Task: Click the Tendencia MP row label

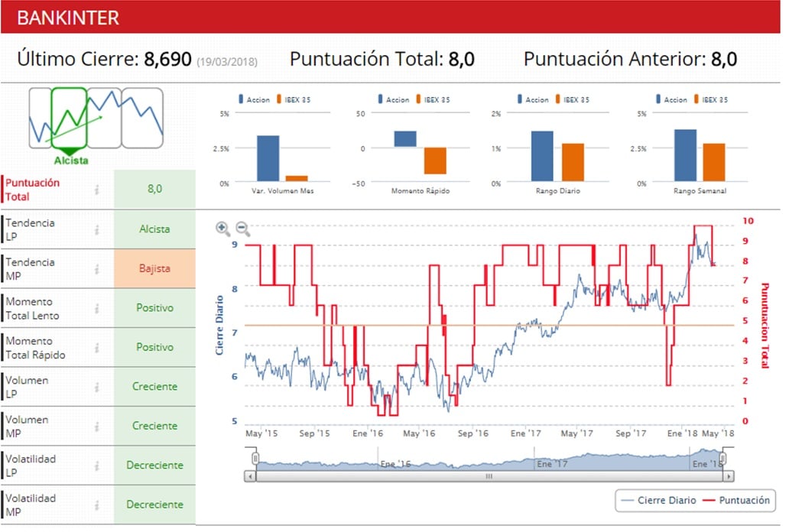Action: [x=30, y=269]
